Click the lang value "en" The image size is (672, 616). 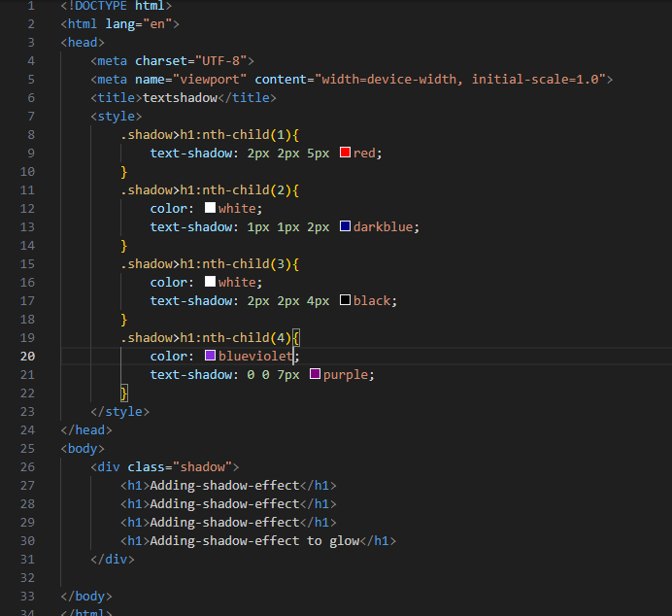[157, 24]
